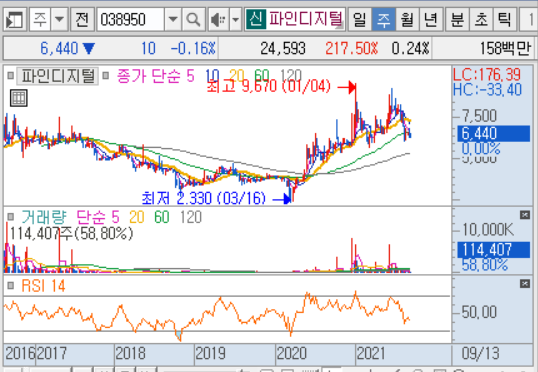Screen dimensions: 538x372
Task: Click the 2018 timeline label
Action: [x=131, y=353]
